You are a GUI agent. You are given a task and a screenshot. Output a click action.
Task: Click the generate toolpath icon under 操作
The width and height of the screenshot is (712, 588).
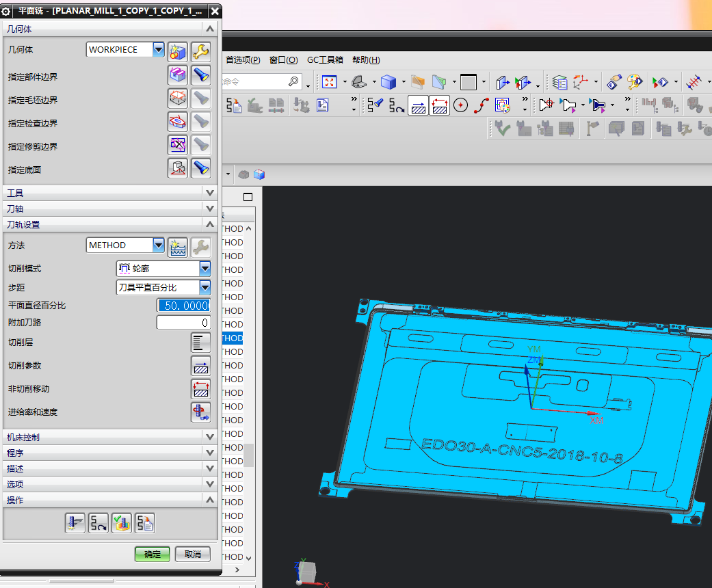[x=75, y=523]
